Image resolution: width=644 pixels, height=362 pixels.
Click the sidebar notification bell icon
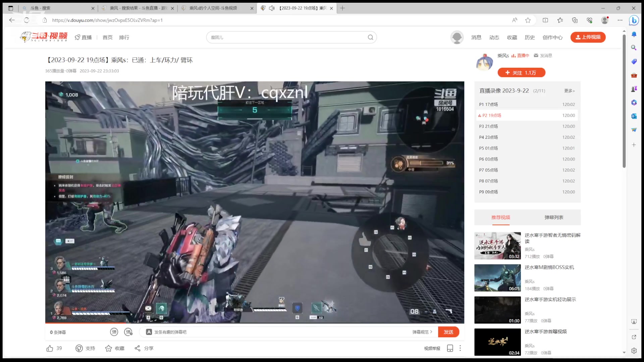pyautogui.click(x=634, y=34)
